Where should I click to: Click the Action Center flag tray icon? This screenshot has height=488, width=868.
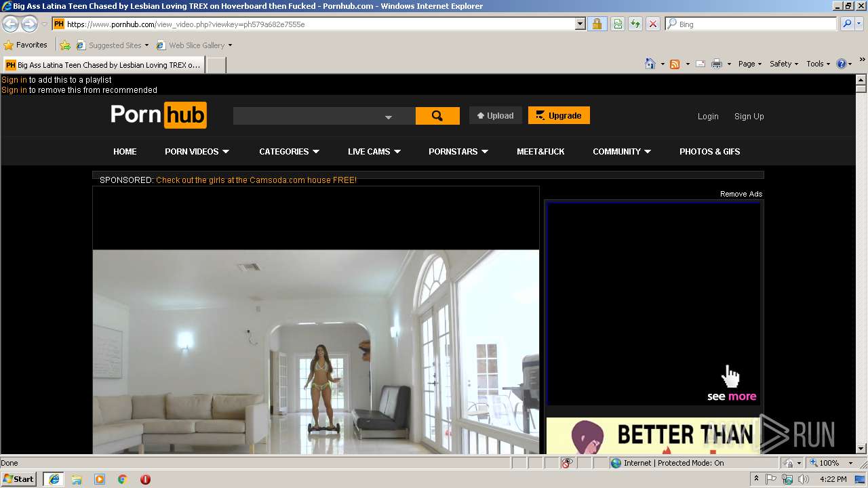771,479
